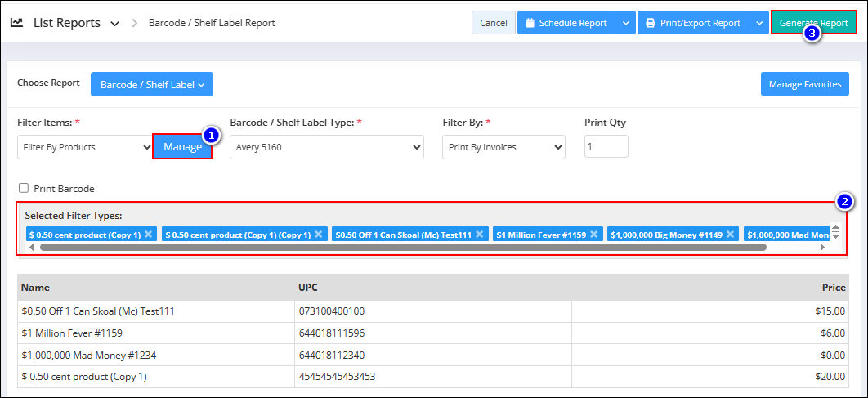Click UPC 45454545453453
The height and width of the screenshot is (398, 868).
click(x=337, y=377)
